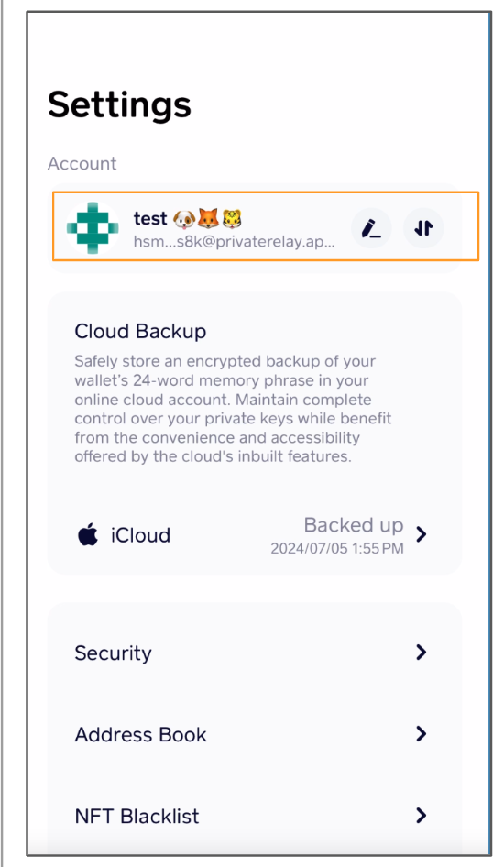Image resolution: width=504 pixels, height=867 pixels.
Task: Tap the switch account arrows icon
Action: (423, 228)
